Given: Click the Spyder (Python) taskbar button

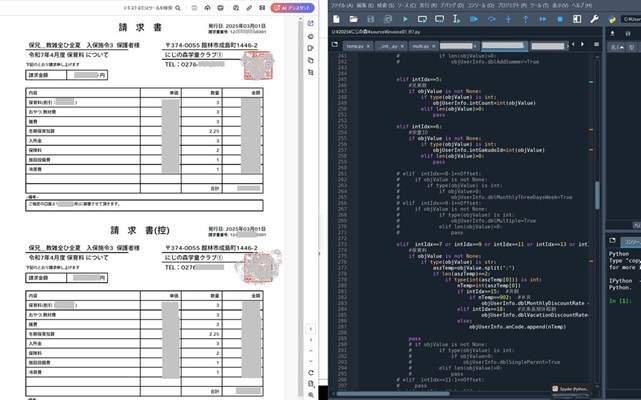Looking at the screenshot, I should [x=570, y=389].
